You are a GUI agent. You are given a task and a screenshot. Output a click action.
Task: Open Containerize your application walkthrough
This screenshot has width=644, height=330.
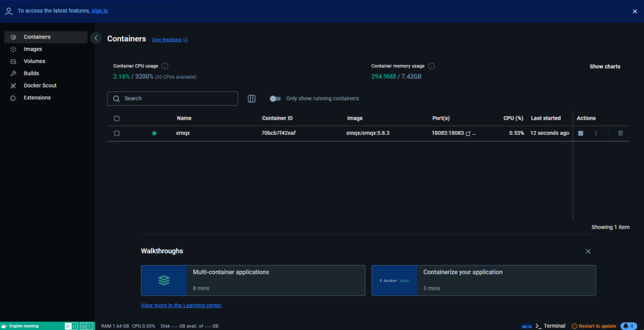coord(484,281)
